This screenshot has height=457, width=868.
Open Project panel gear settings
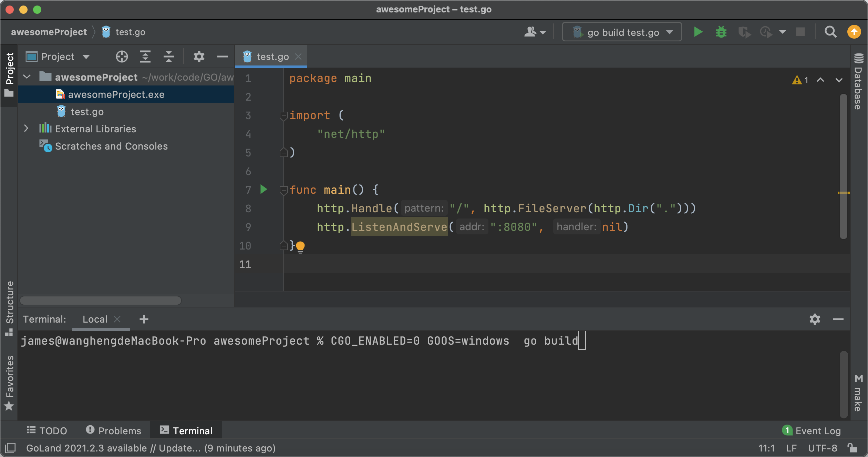[x=199, y=57]
